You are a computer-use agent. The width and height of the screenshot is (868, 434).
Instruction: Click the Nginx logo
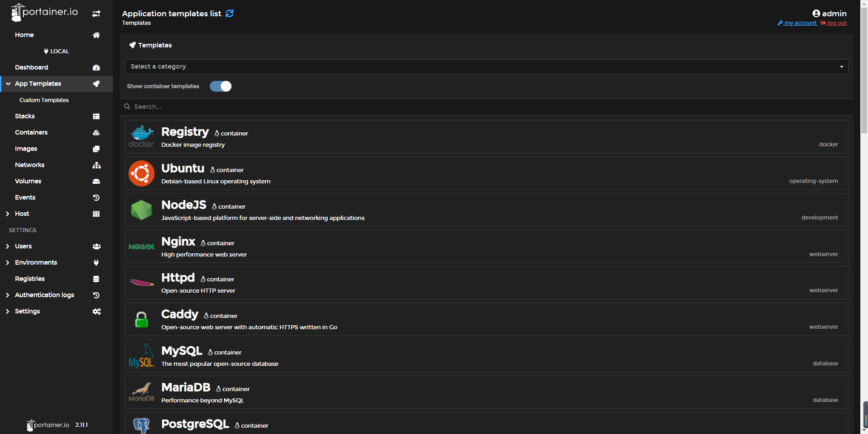pos(142,247)
